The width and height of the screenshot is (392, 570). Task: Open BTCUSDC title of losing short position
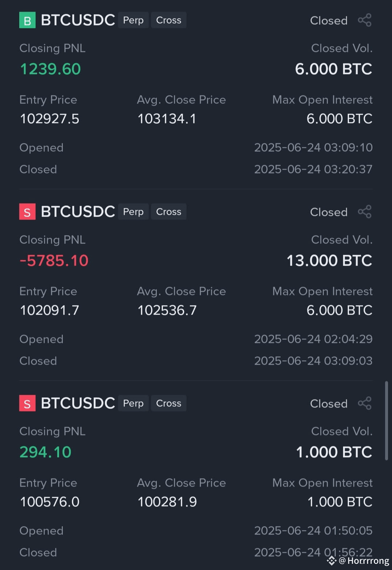pyautogui.click(x=78, y=212)
